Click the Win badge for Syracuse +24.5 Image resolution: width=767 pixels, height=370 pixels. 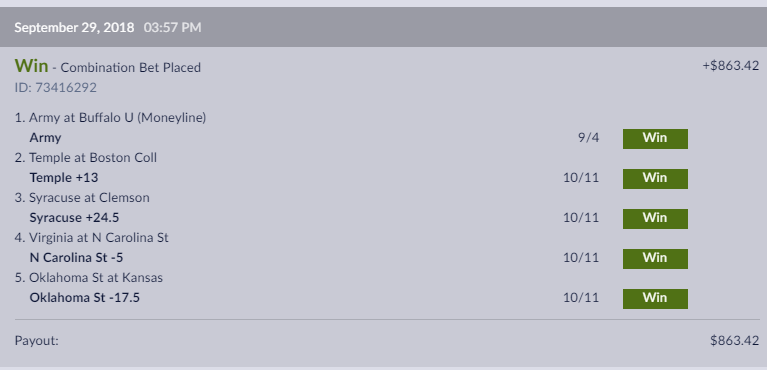pos(655,219)
